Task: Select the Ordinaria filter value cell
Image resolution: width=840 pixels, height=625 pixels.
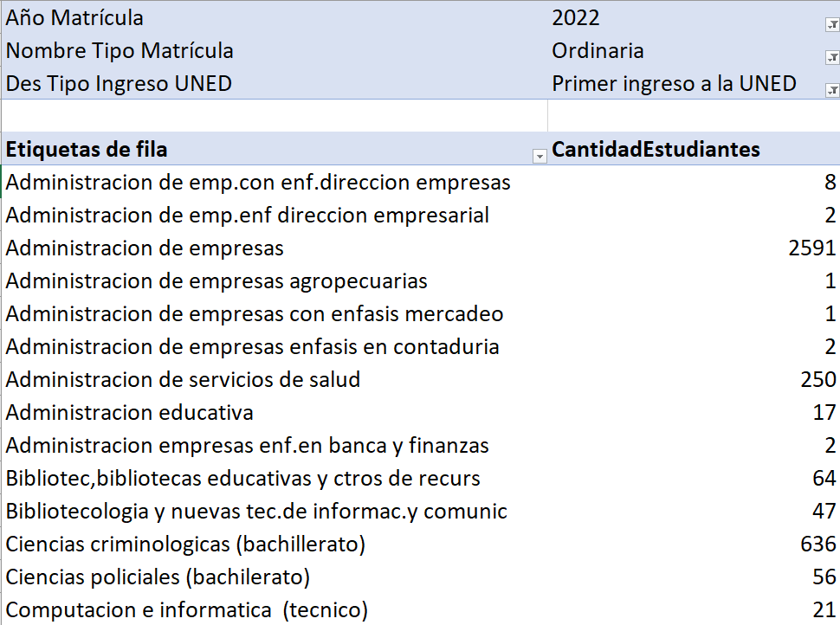Action: (x=598, y=51)
